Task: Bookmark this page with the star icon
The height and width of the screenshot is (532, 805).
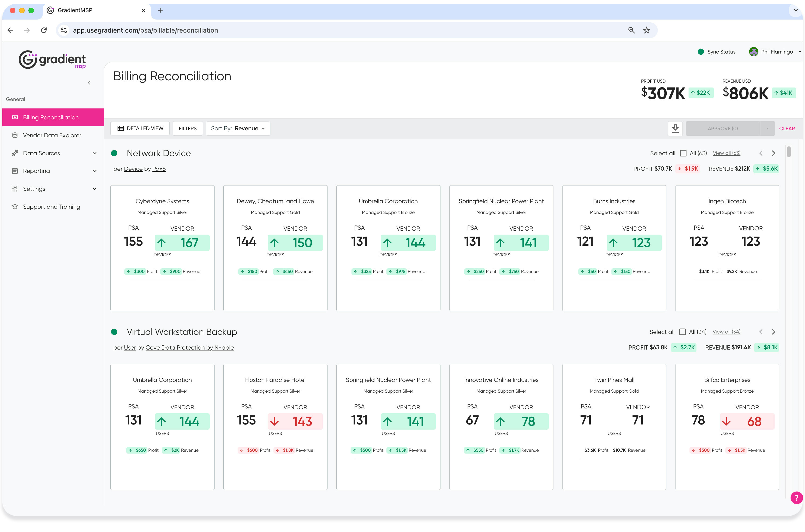Action: tap(646, 30)
